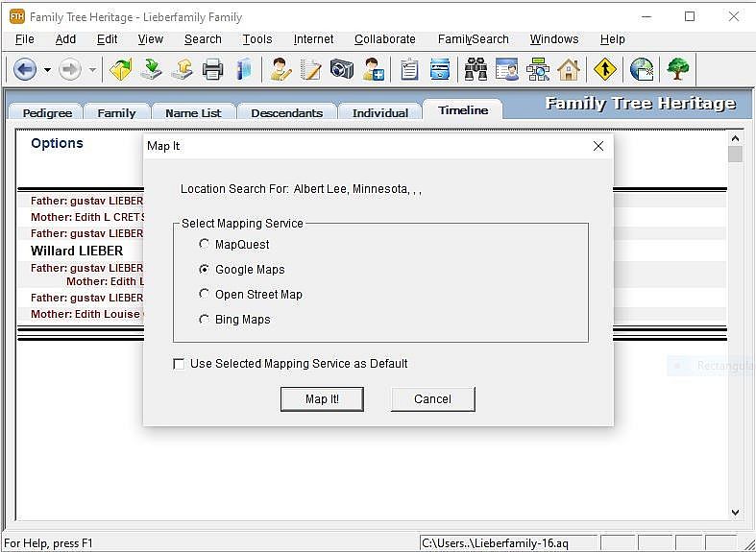The width and height of the screenshot is (756, 552).
Task: Select the Google Maps radio button
Action: 204,269
